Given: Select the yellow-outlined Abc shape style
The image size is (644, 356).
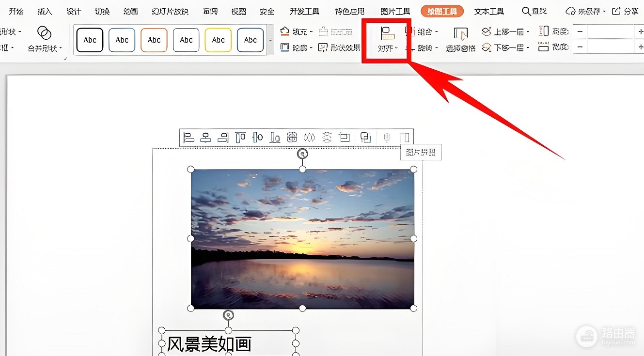Looking at the screenshot, I should click(218, 40).
